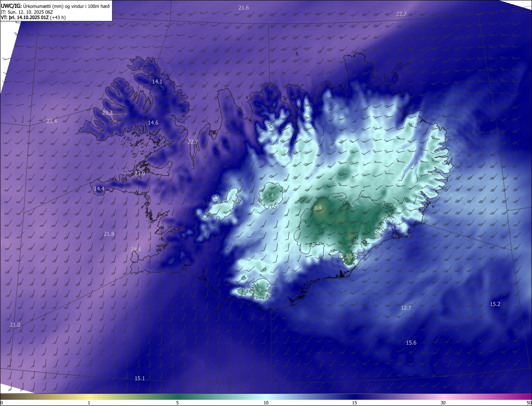Click the 14.5 value near the southeast coast
The width and height of the screenshot is (532, 406).
tap(393, 227)
